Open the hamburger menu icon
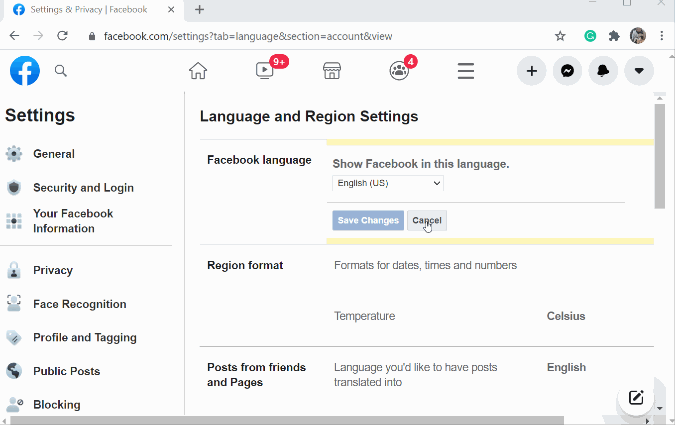Viewport: 675px width, 425px height. tap(466, 71)
